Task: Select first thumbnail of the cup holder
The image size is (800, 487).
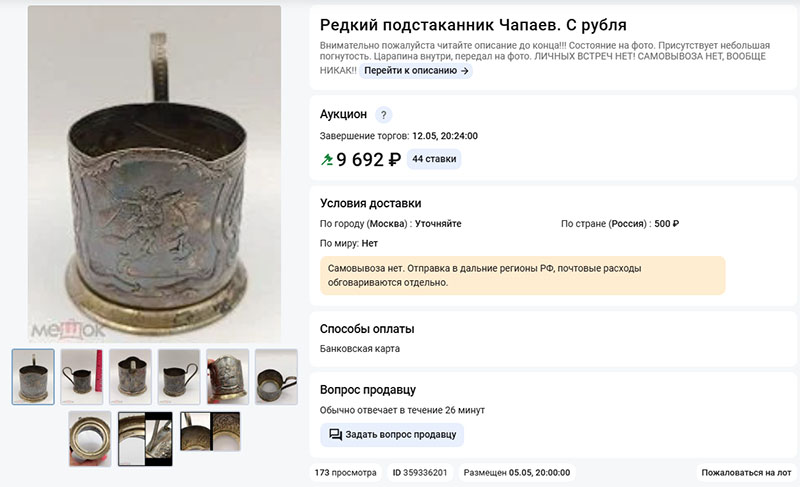Action: [x=33, y=377]
